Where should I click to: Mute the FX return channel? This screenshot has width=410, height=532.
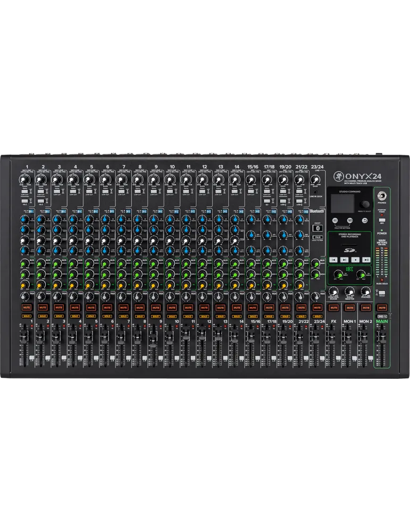click(x=333, y=307)
